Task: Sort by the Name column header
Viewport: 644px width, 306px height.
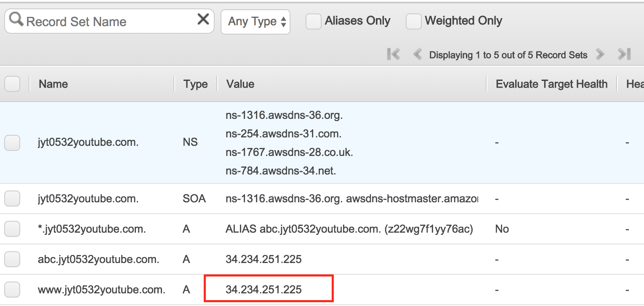Action: click(53, 84)
